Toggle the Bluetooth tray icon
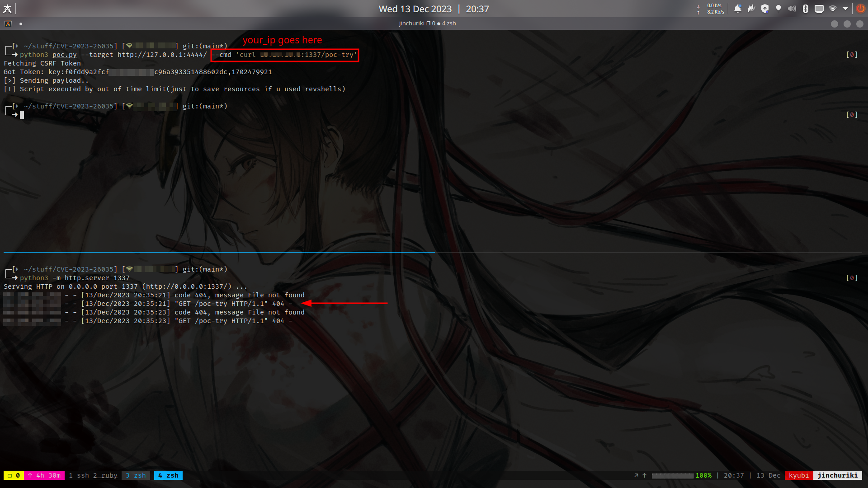Image resolution: width=868 pixels, height=488 pixels. (806, 9)
